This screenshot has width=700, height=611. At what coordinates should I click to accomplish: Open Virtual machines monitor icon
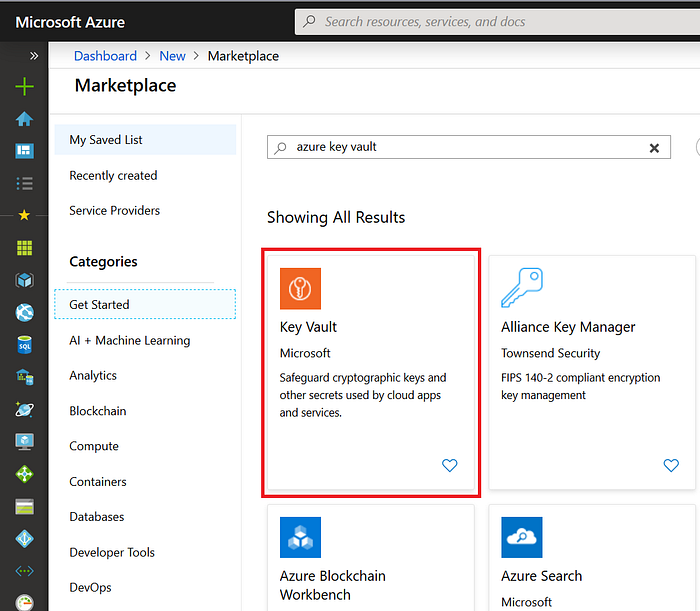pos(25,442)
